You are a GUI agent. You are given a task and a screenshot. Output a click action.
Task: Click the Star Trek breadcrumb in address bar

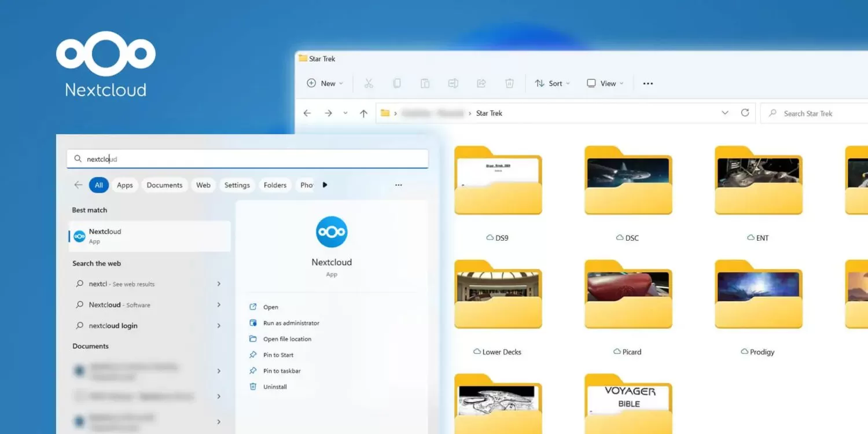point(489,113)
